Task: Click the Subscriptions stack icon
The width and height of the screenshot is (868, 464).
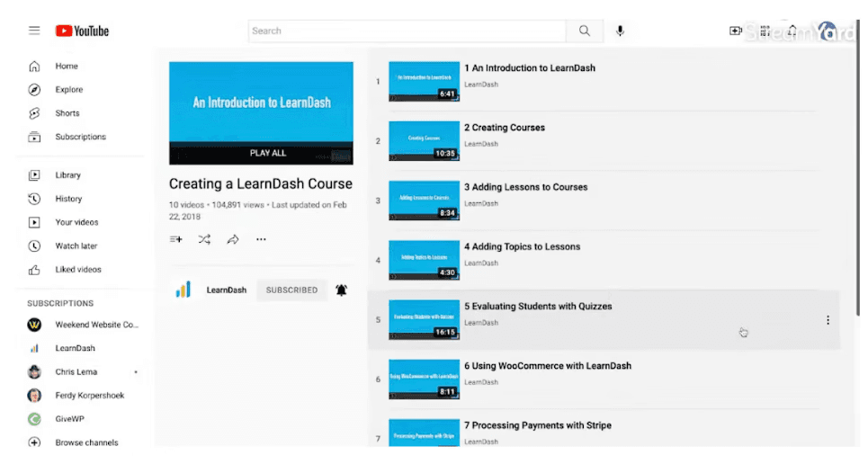Action: (x=34, y=137)
